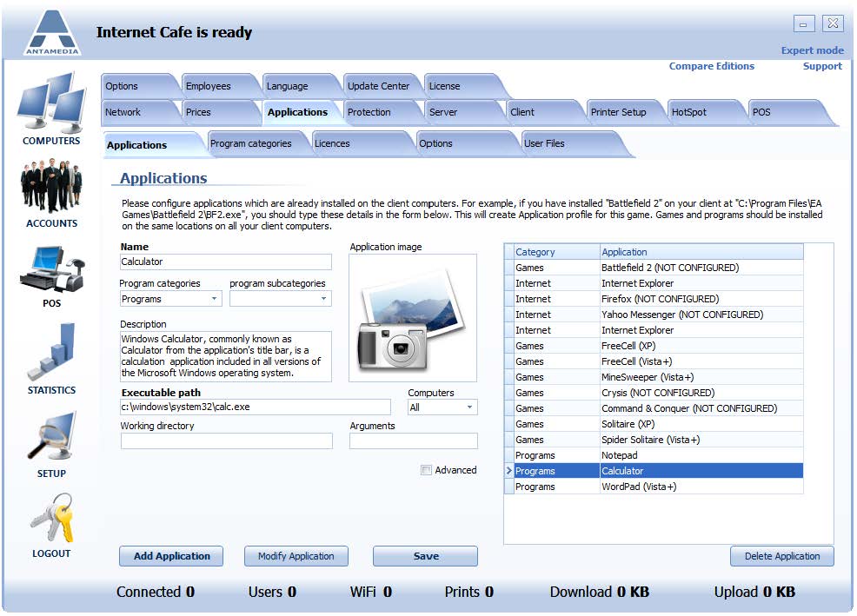The height and width of the screenshot is (616, 857).
Task: Click the Add Application button
Action: point(170,556)
